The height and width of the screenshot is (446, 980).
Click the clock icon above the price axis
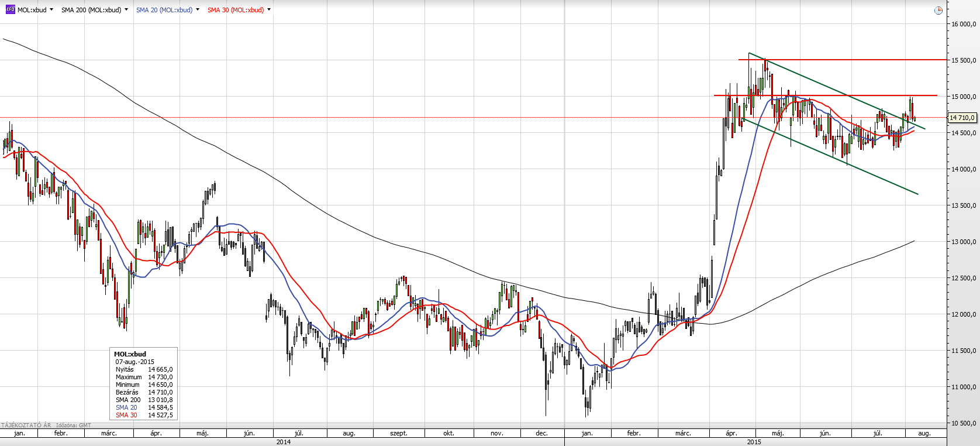(938, 10)
